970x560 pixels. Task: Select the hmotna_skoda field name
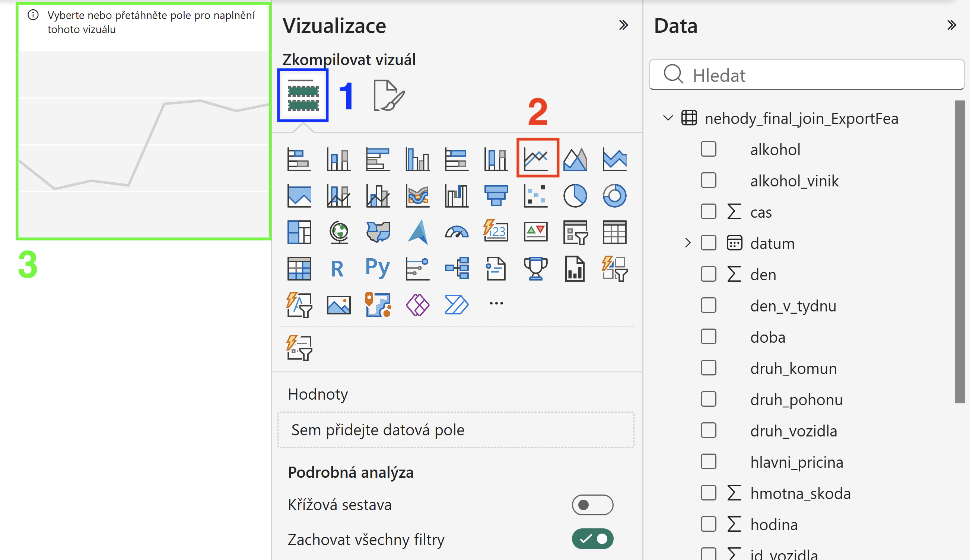pos(800,493)
